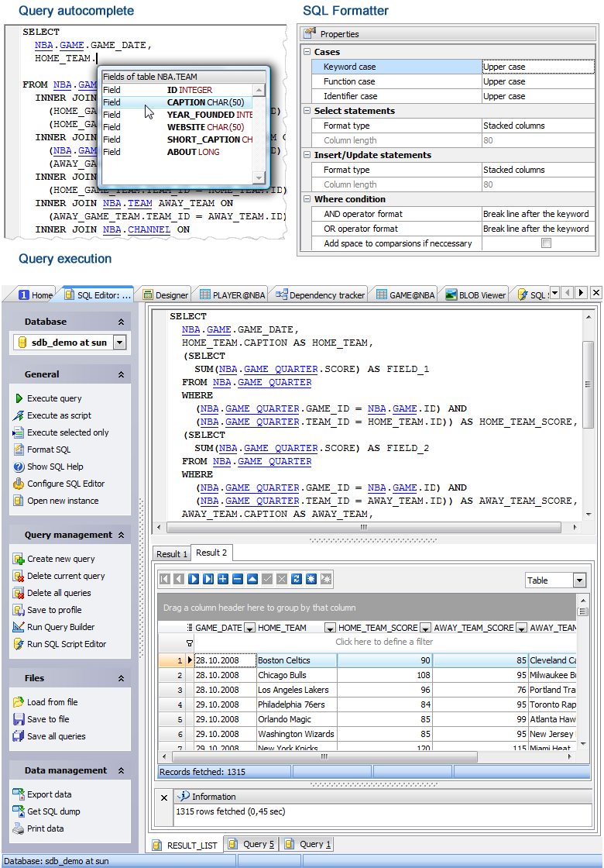
Task: Click Execute selected only link
Action: point(68,432)
